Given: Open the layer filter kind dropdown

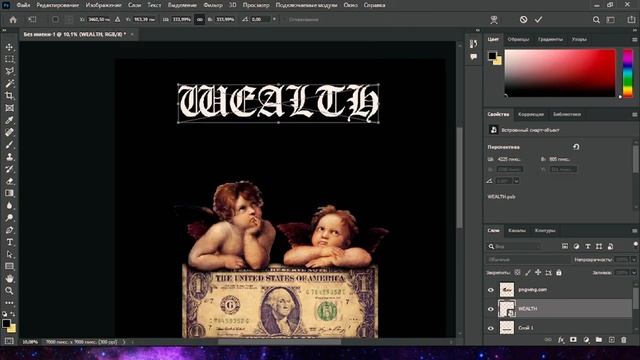Looking at the screenshot, I should [515, 247].
